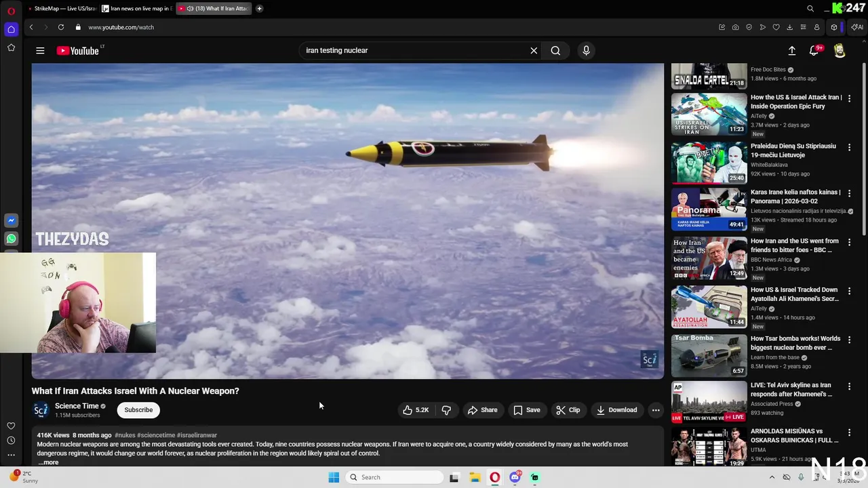Click the #israeliranwar hashtag
Screen dimensions: 868x488
pyautogui.click(x=197, y=435)
